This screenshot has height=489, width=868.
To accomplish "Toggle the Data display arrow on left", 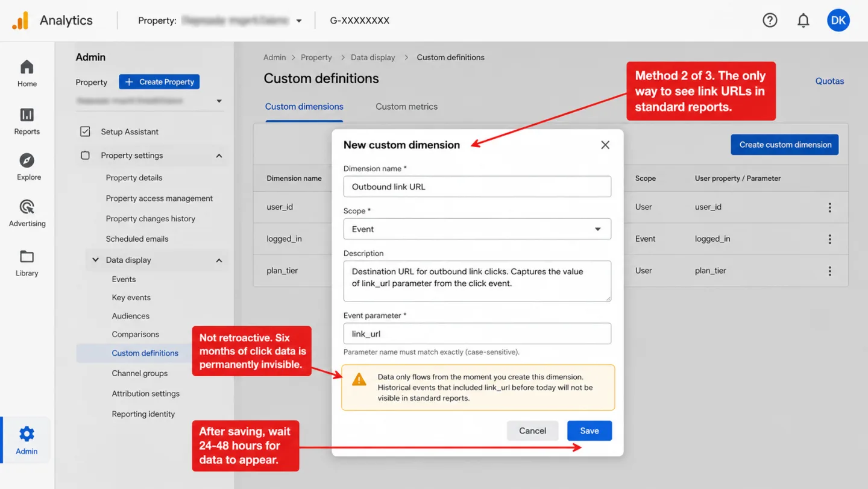I will [x=95, y=260].
